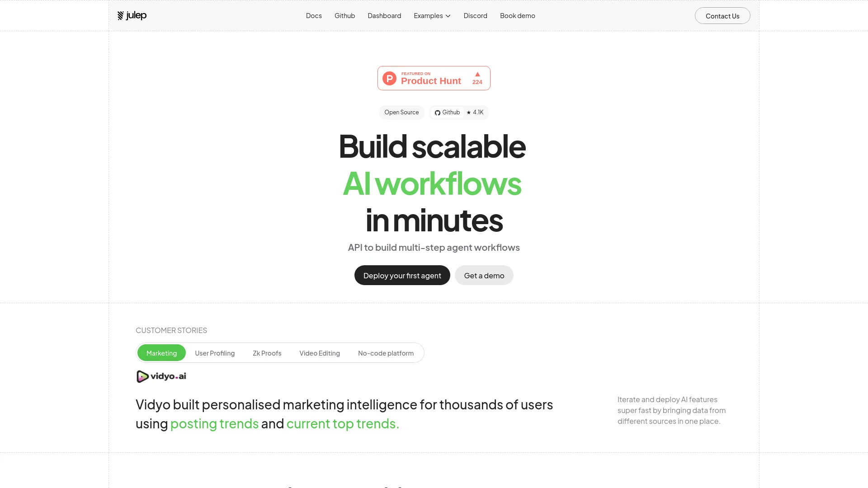Click the Open Source badge label
Image resolution: width=868 pixels, height=488 pixels.
401,112
